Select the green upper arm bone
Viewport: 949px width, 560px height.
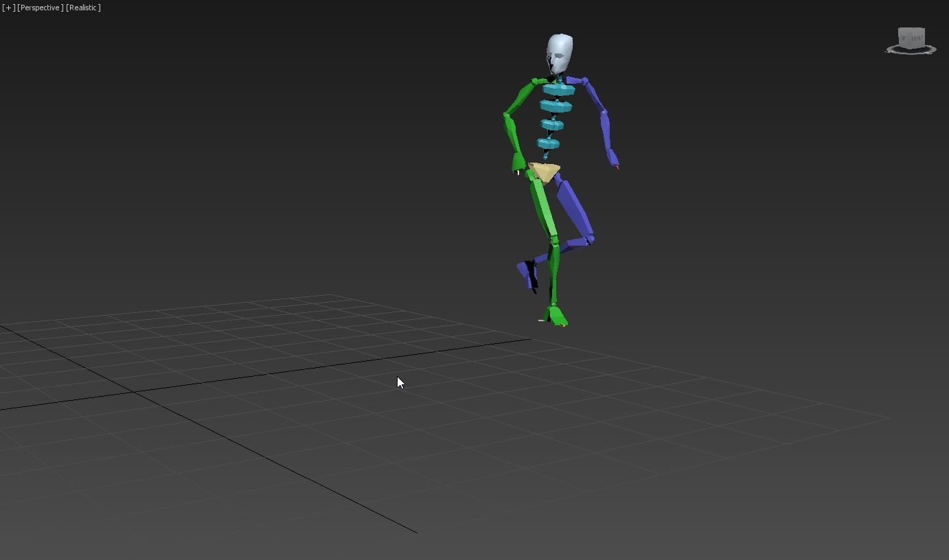pos(518,97)
